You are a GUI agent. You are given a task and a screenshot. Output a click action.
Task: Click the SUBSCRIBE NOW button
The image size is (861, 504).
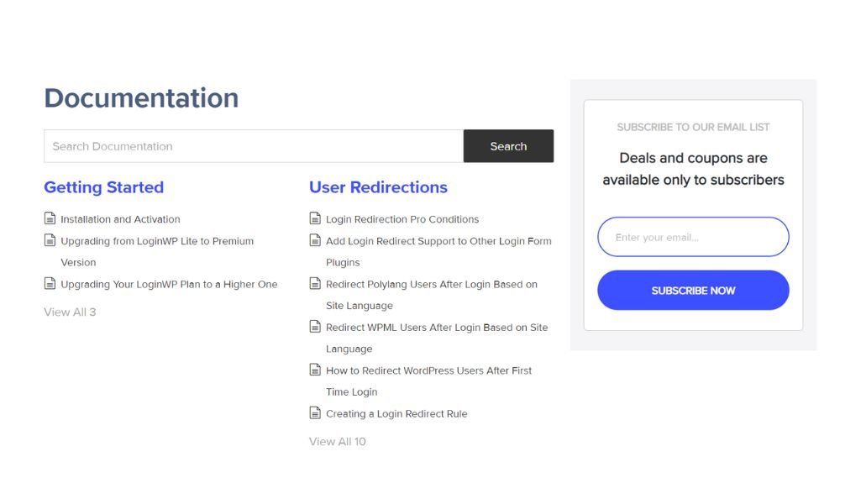693,291
